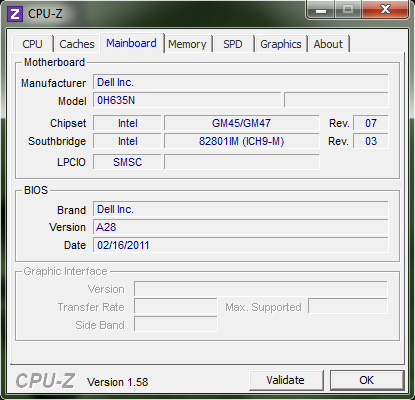Click the Max. Supported field

(x=348, y=306)
